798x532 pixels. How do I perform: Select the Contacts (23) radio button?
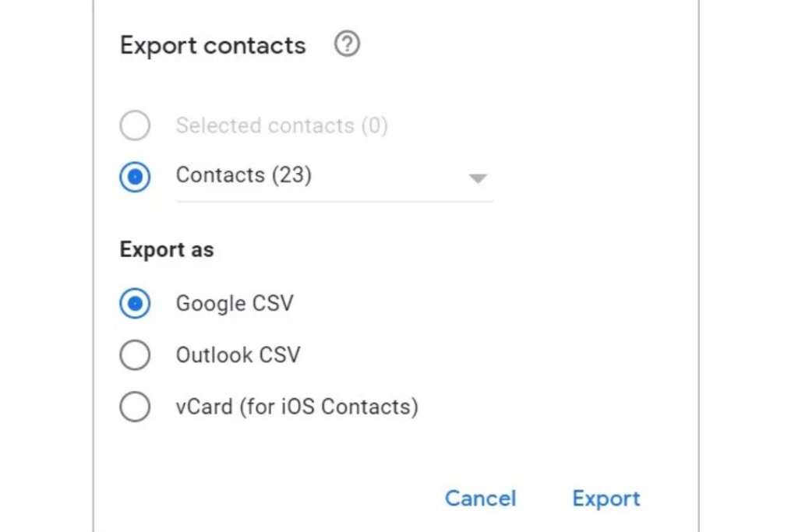[135, 177]
